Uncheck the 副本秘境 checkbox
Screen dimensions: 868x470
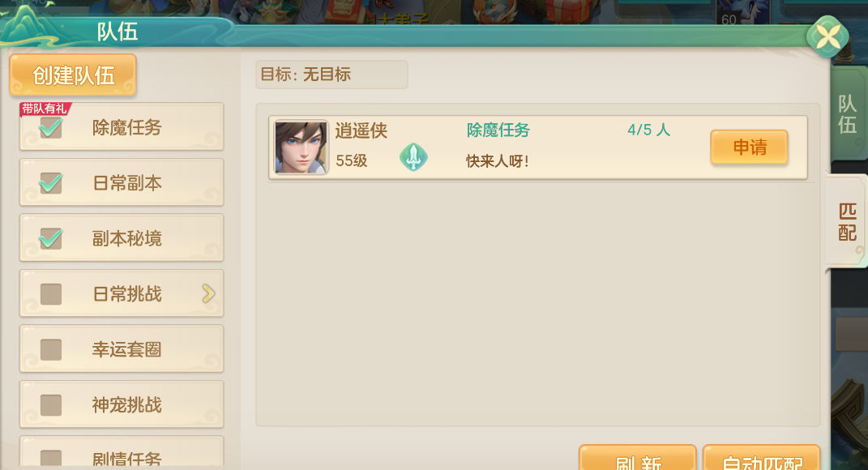tap(50, 238)
